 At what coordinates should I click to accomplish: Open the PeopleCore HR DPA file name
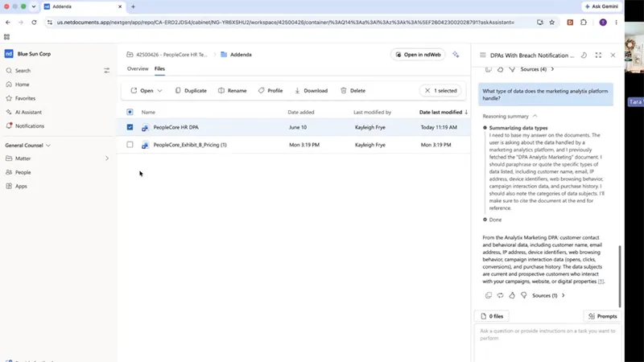coord(175,127)
